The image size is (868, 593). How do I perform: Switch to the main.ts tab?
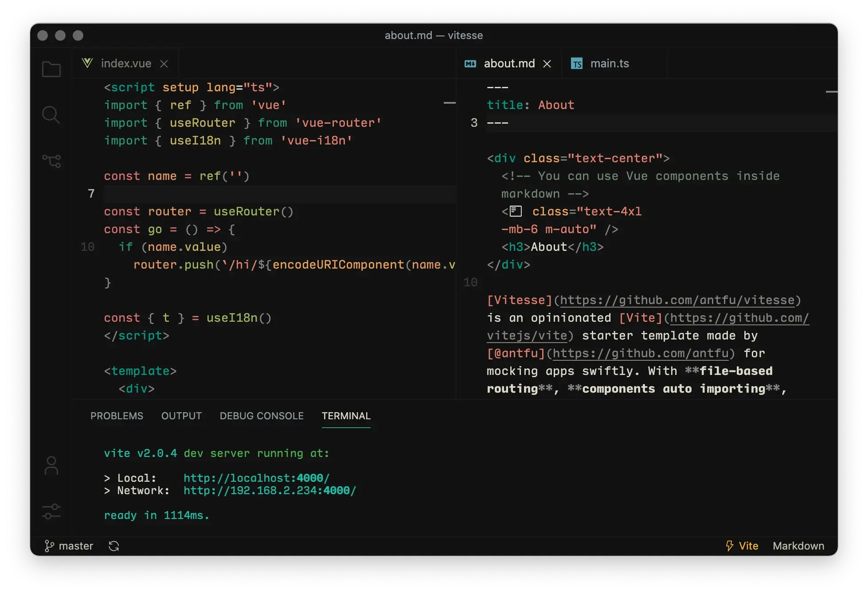tap(609, 64)
